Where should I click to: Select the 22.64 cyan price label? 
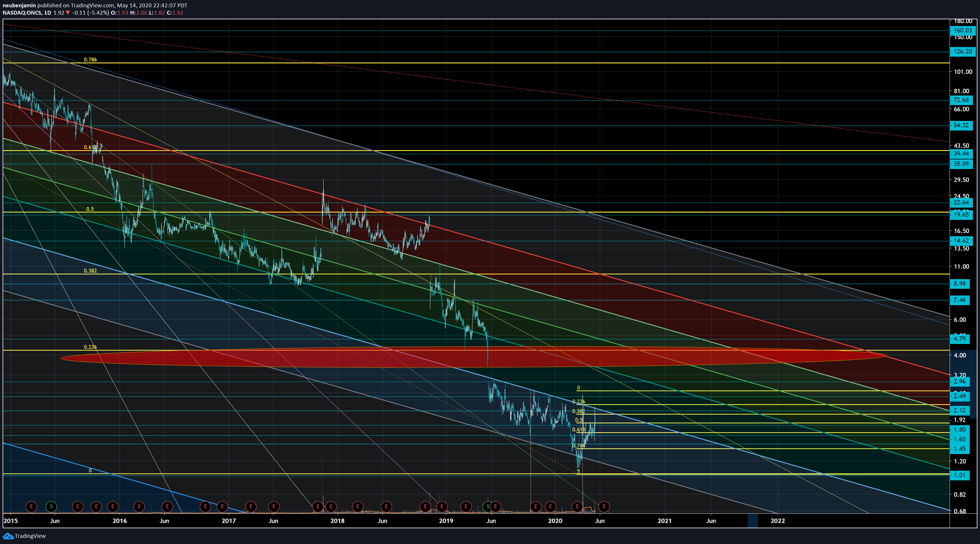point(961,203)
